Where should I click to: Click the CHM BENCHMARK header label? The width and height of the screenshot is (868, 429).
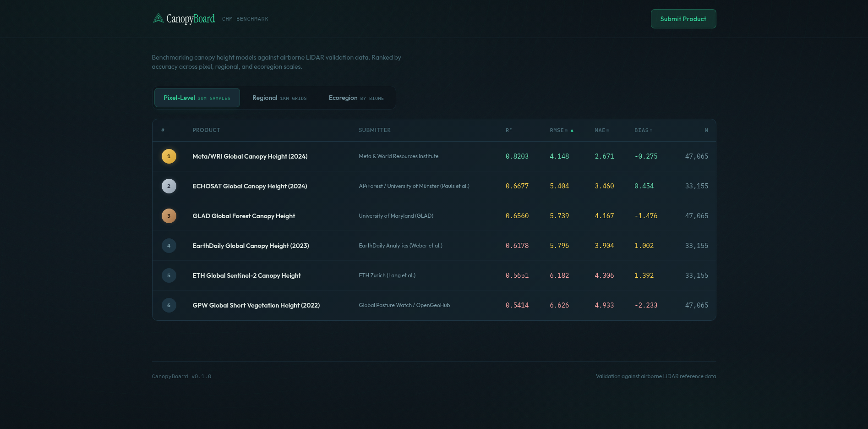coord(245,19)
